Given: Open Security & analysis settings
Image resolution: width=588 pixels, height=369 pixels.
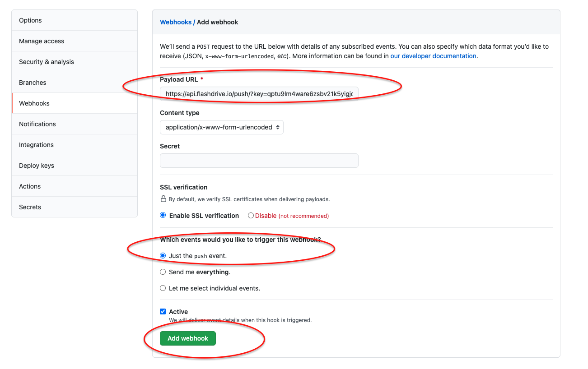Looking at the screenshot, I should 47,61.
